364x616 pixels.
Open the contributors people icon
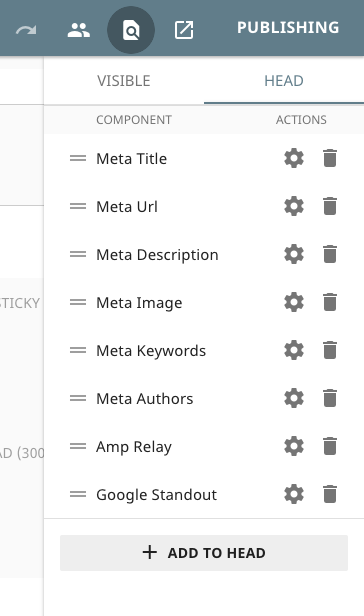point(79,30)
